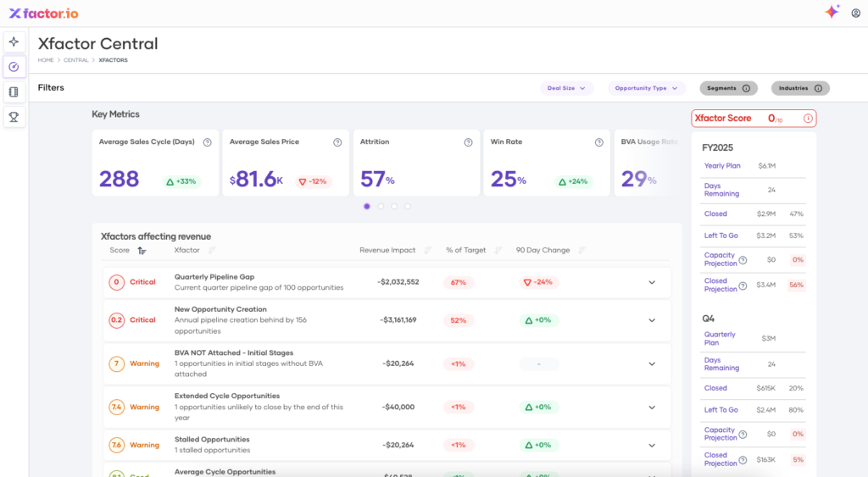
Task: Open the Deal Size dropdown filter
Action: coord(566,88)
